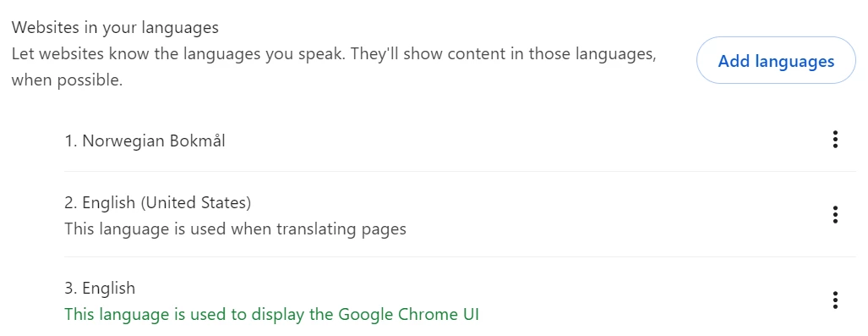The height and width of the screenshot is (336, 868).
Task: Show options for the top-ranked language
Action: (835, 140)
